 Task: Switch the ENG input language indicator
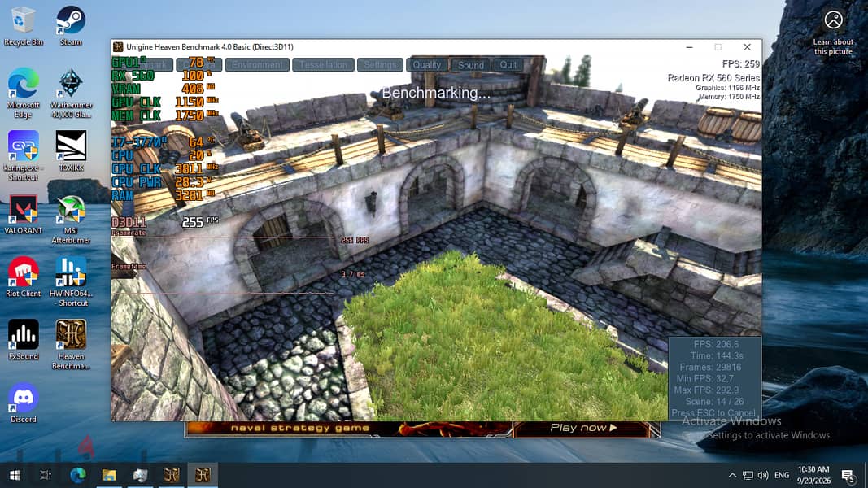click(x=782, y=475)
